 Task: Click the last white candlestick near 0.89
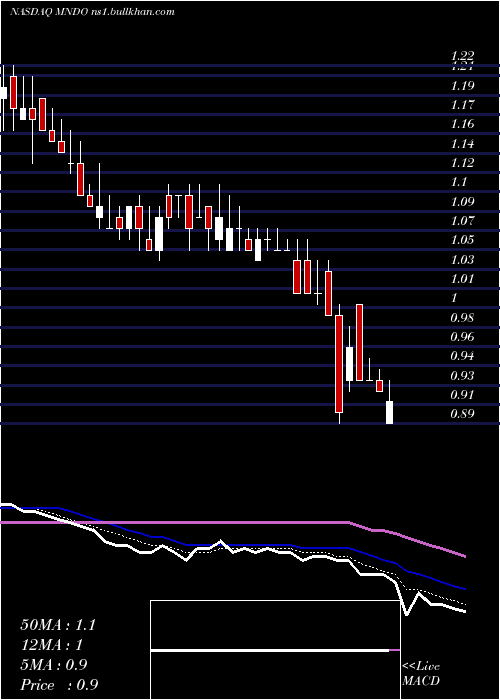389,412
